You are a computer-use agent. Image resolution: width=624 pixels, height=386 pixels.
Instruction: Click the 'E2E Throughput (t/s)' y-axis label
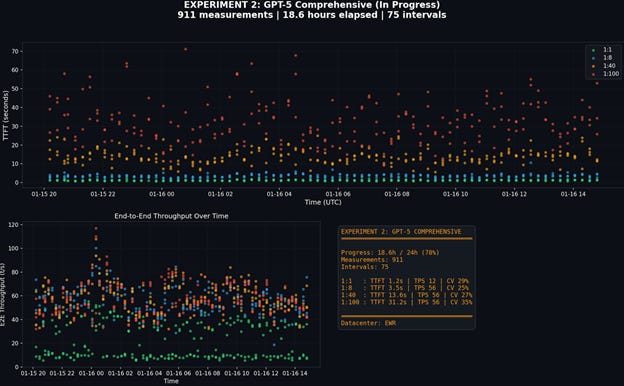3,294
